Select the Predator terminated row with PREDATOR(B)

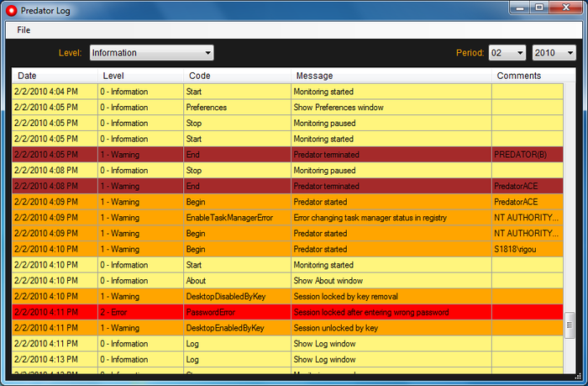pyautogui.click(x=287, y=155)
